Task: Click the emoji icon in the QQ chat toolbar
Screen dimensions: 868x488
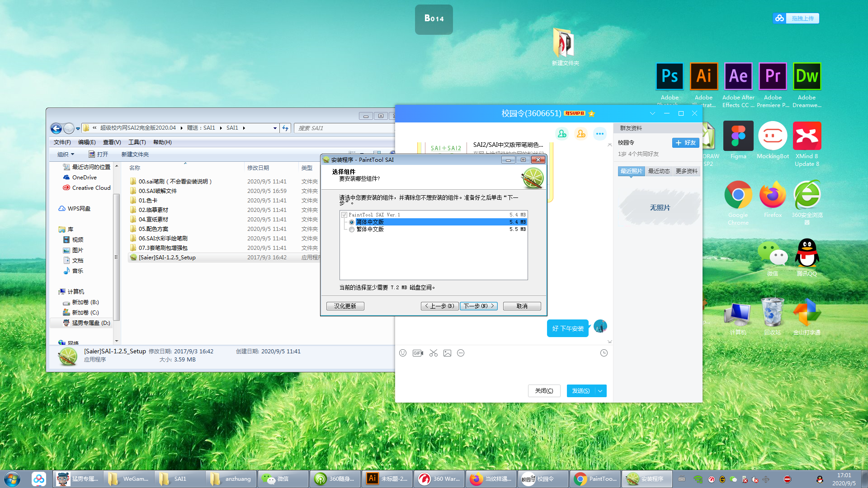Action: 403,353
